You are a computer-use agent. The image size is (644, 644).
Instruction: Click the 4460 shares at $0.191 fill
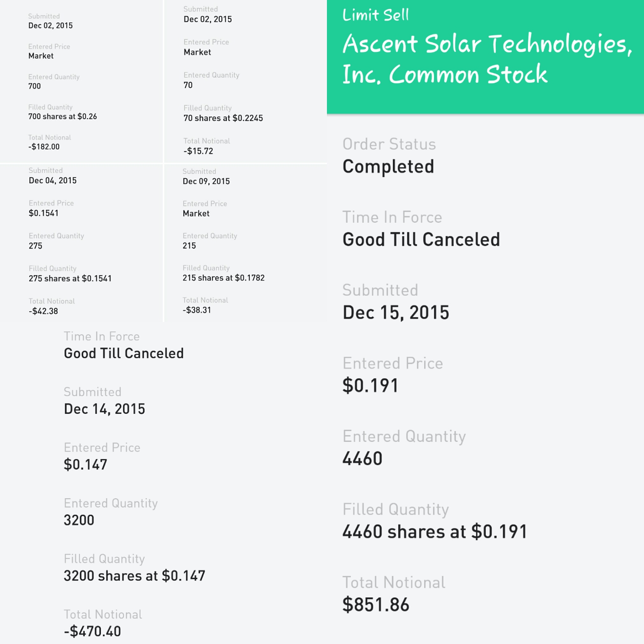(x=435, y=532)
